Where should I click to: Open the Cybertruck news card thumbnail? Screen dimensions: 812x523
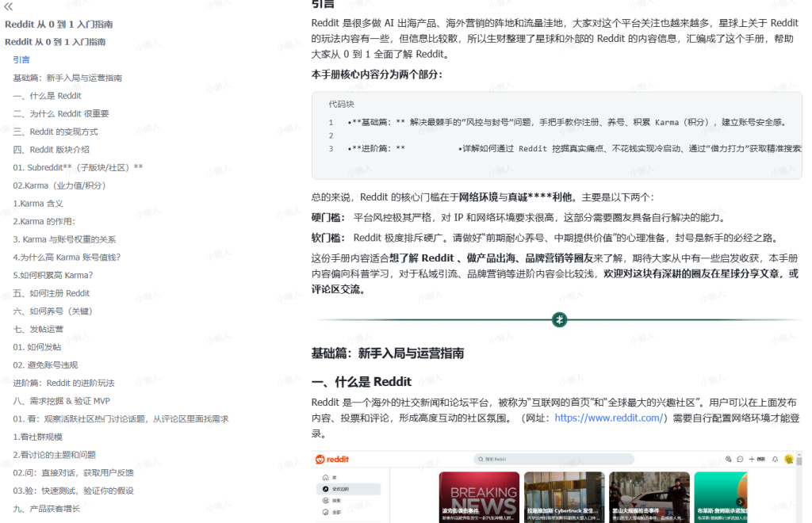click(x=564, y=497)
